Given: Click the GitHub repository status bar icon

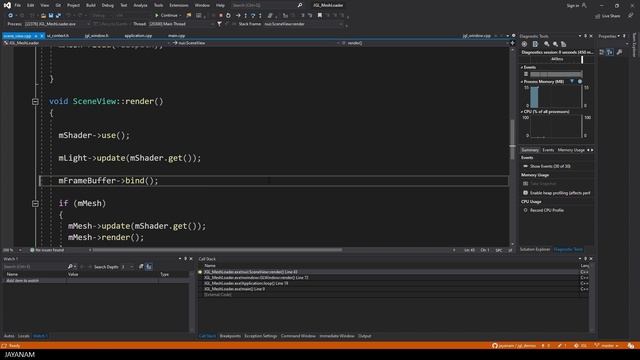Looking at the screenshot, I should click(x=495, y=346).
